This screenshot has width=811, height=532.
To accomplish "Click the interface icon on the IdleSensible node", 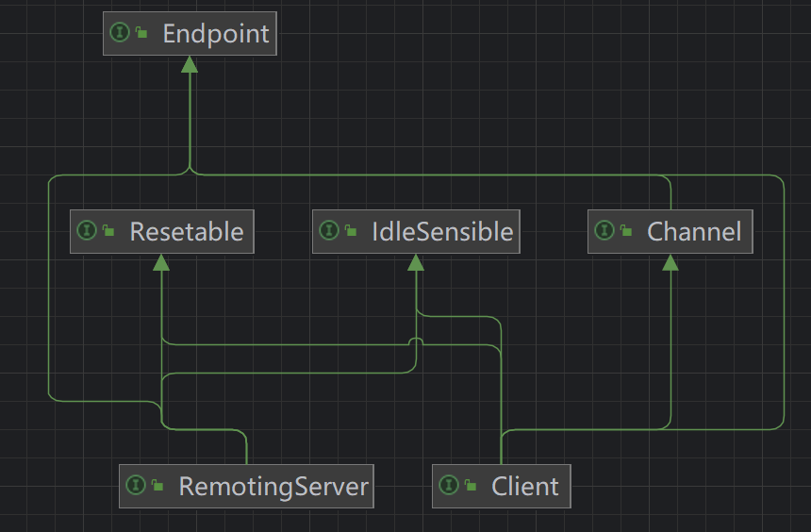I will 329,231.
